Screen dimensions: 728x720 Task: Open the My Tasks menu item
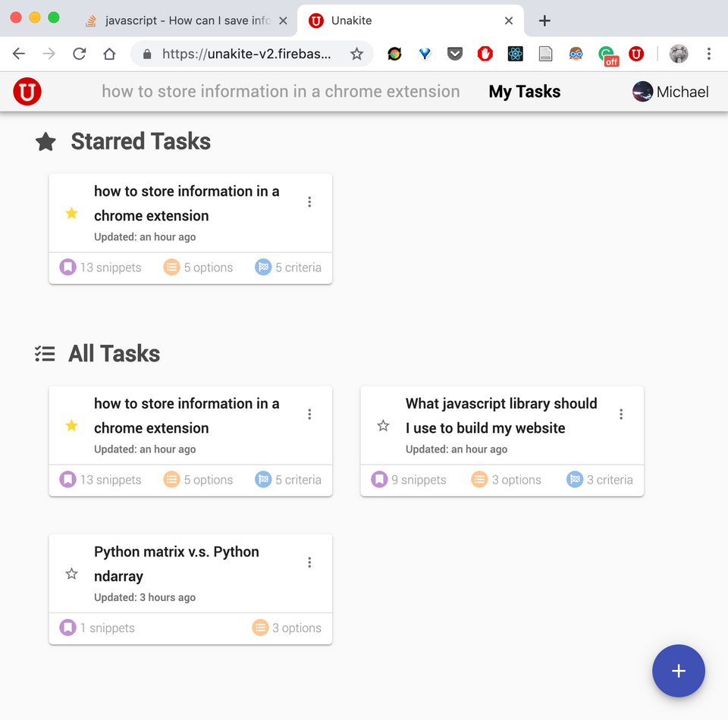pos(524,91)
